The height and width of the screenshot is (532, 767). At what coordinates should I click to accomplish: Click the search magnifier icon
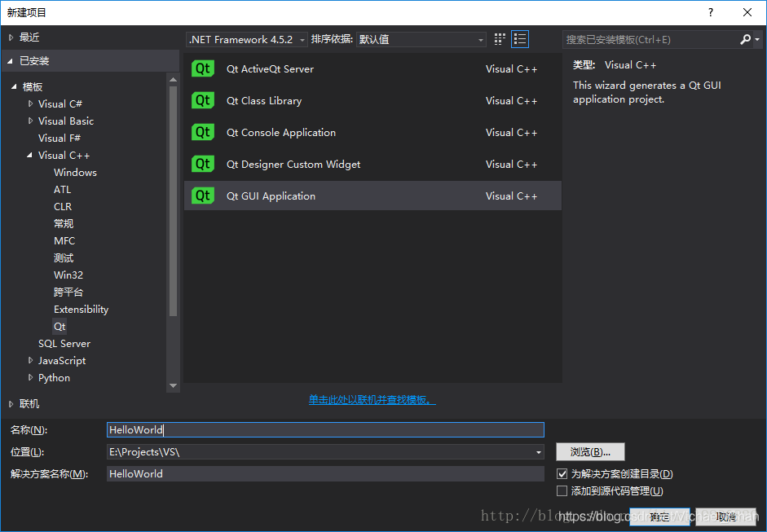746,40
